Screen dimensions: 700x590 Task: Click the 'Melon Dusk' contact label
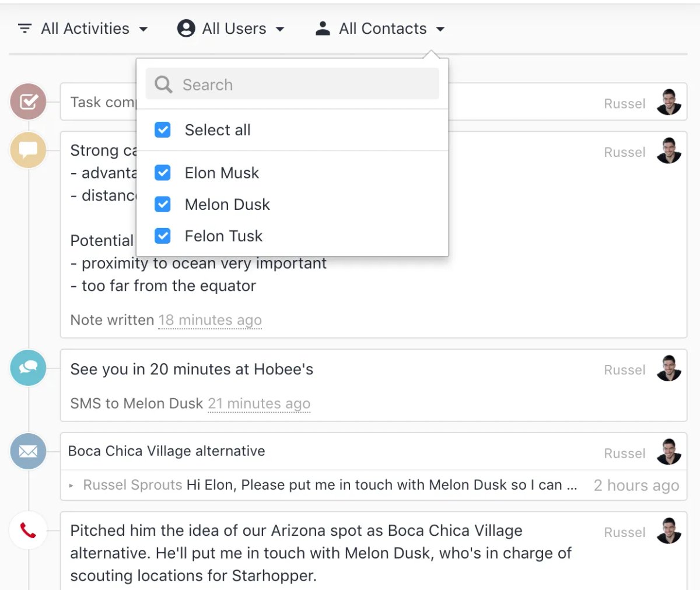pos(228,204)
